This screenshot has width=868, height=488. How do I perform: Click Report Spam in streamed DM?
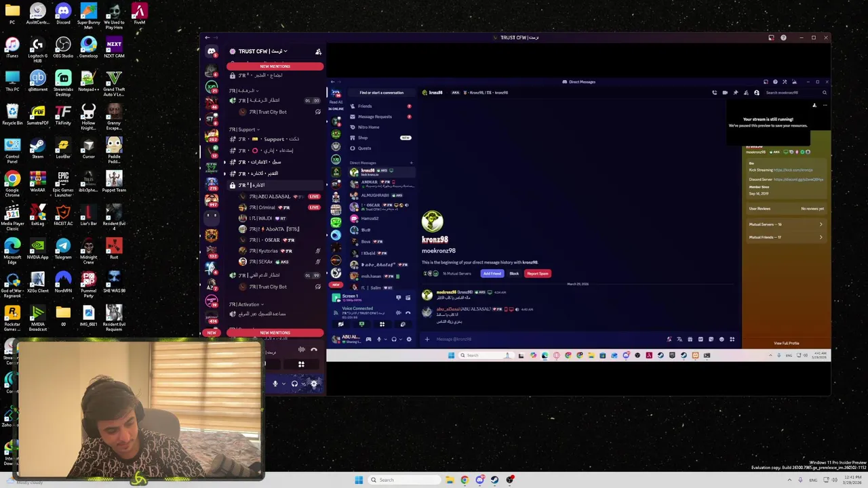[537, 274]
